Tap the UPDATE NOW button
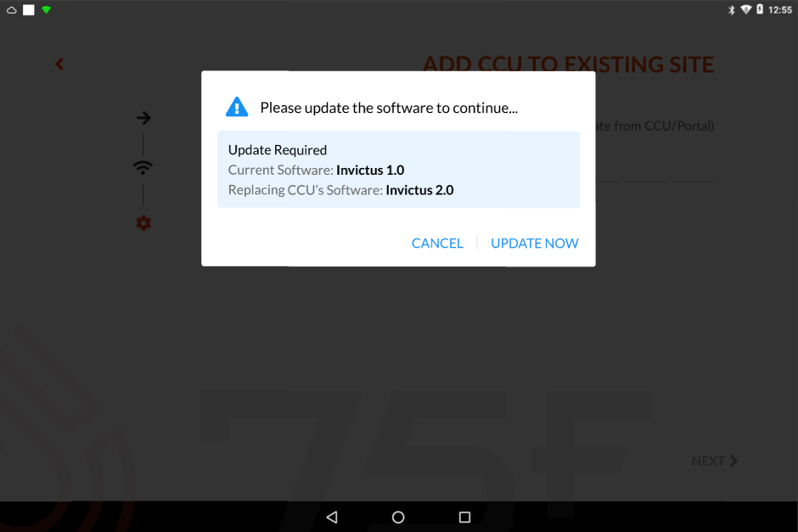 coord(534,244)
